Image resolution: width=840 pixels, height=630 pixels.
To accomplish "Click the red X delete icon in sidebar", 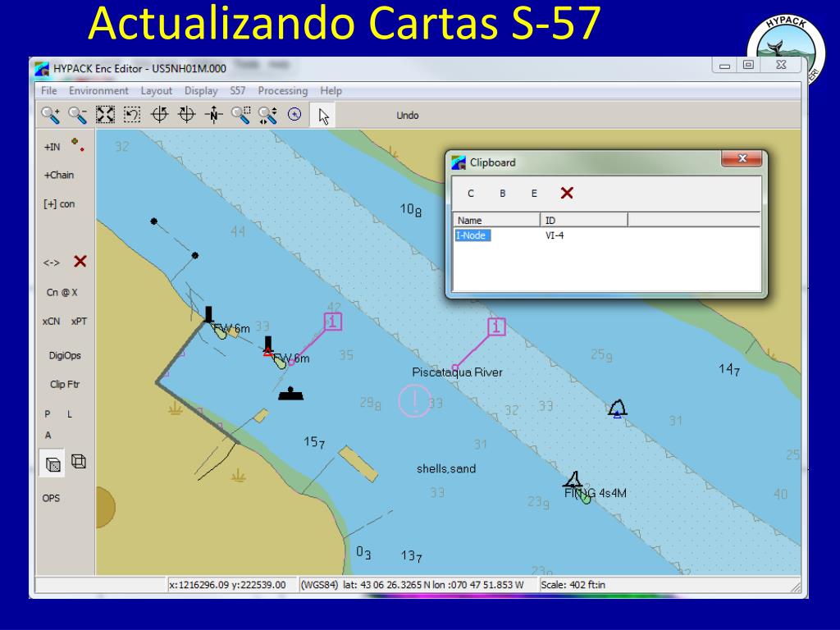I will [x=80, y=262].
